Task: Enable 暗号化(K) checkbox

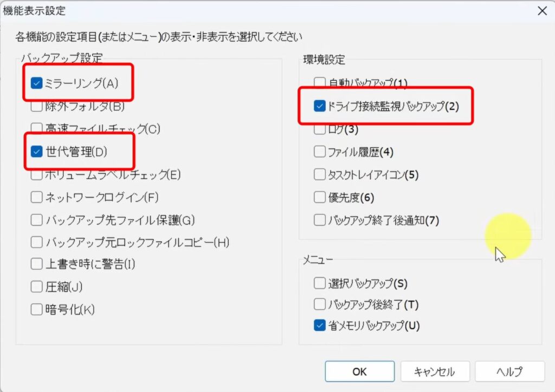Action: [36, 309]
